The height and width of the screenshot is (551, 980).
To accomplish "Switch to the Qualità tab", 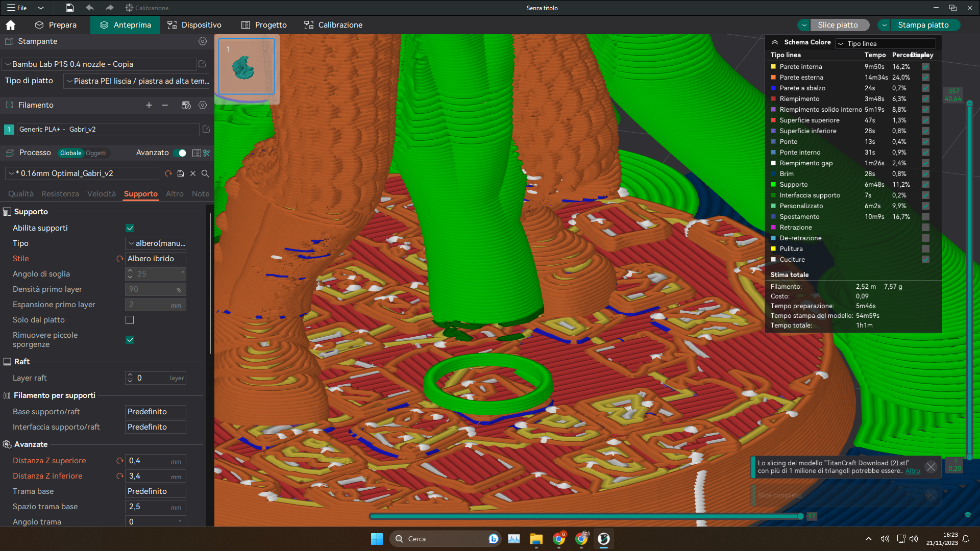I will pos(20,194).
